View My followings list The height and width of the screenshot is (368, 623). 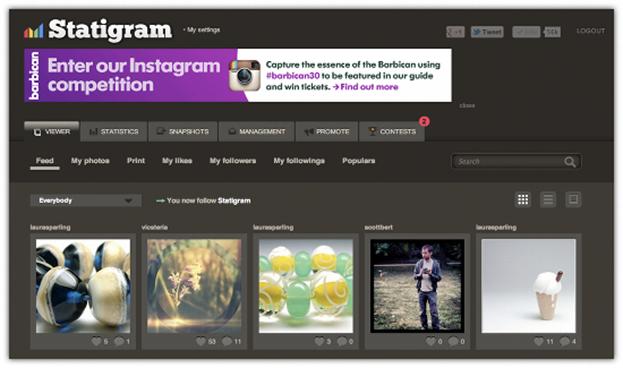point(299,161)
